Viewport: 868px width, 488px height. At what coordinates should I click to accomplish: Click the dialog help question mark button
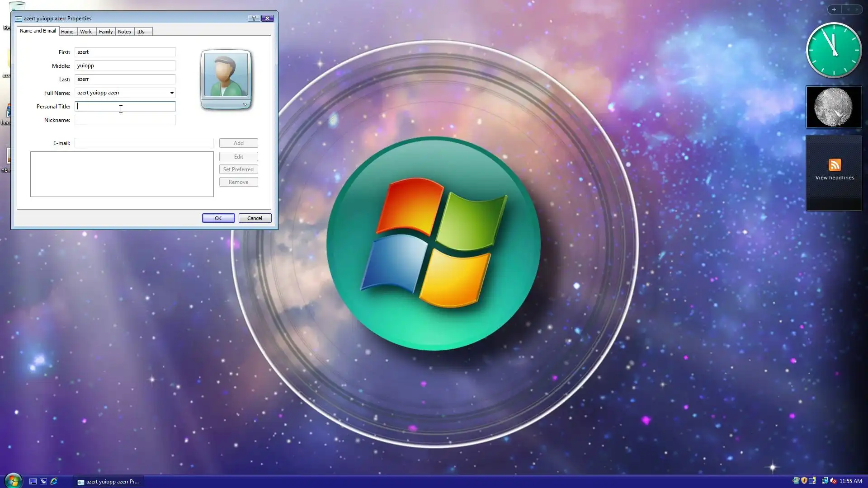coord(254,19)
